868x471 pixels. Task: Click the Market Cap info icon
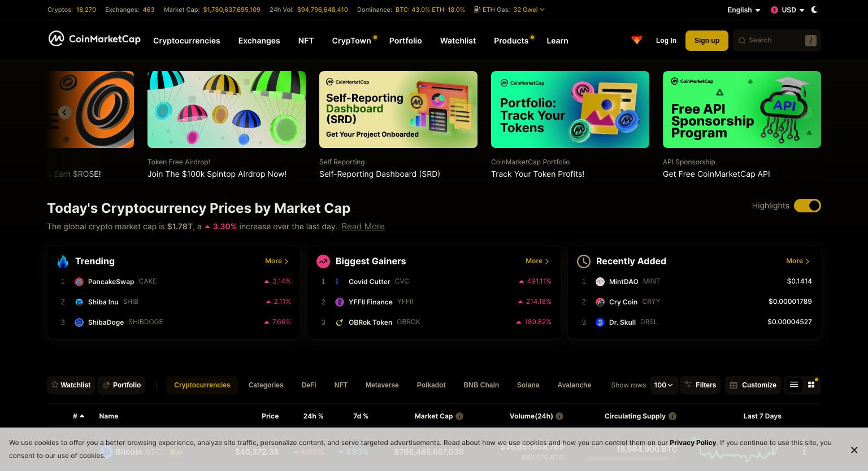point(459,416)
